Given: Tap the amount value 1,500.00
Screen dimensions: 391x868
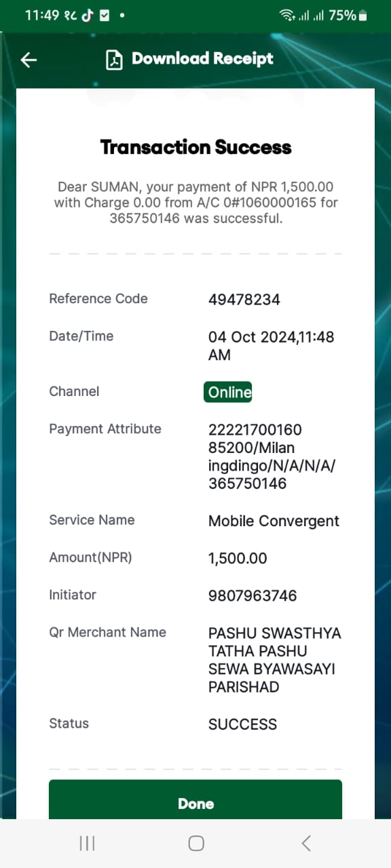Looking at the screenshot, I should click(238, 559).
